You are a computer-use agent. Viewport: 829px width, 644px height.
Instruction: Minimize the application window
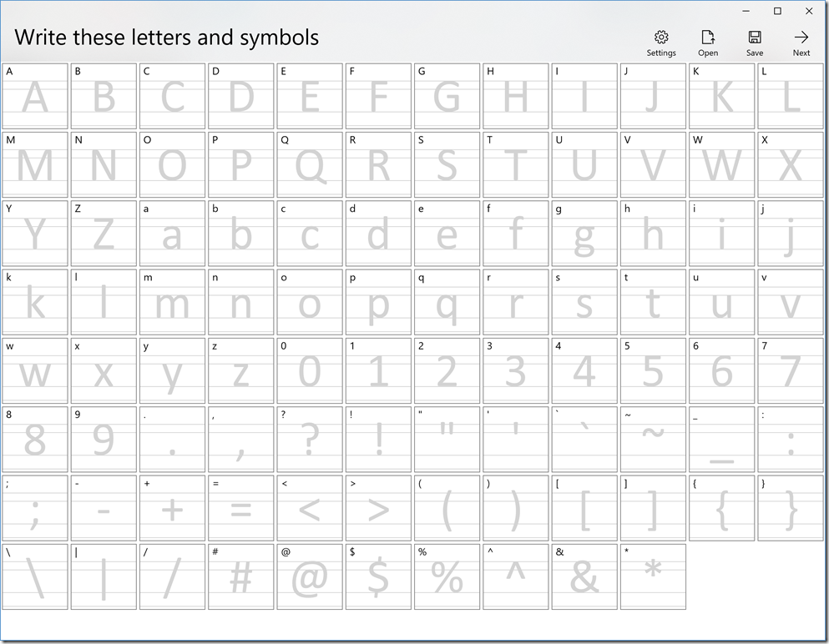pos(746,11)
